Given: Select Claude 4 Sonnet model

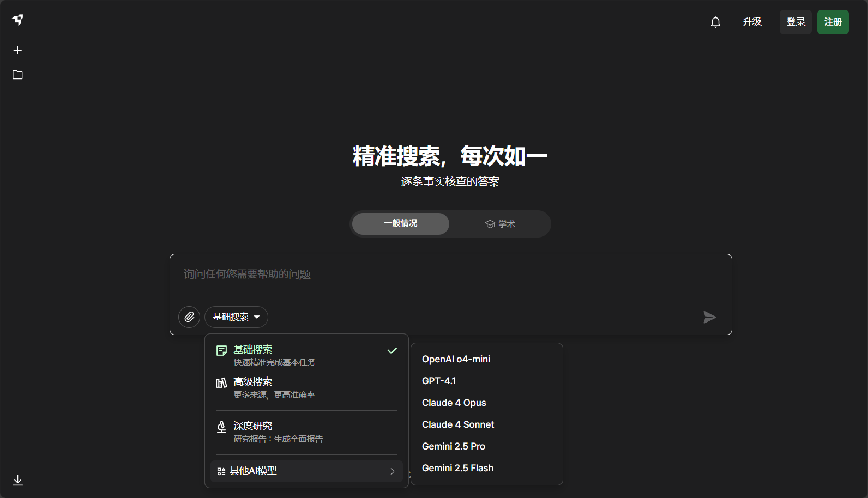Looking at the screenshot, I should coord(486,424).
